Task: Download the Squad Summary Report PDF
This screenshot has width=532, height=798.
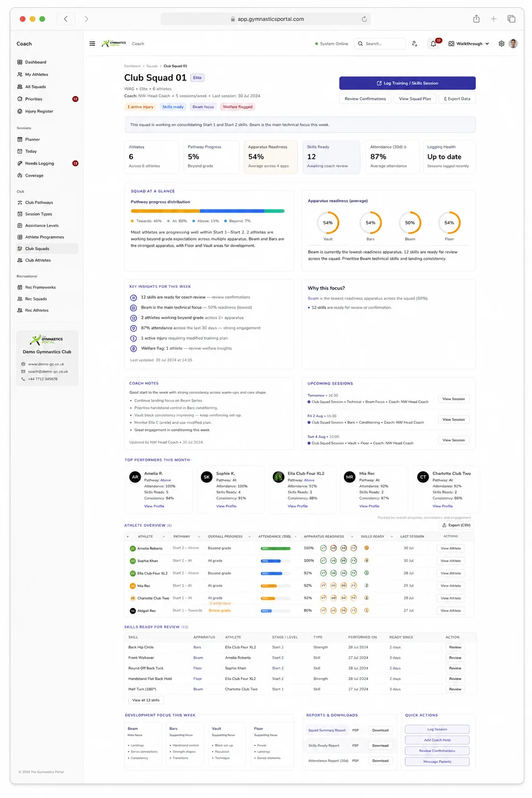Action: [x=380, y=730]
